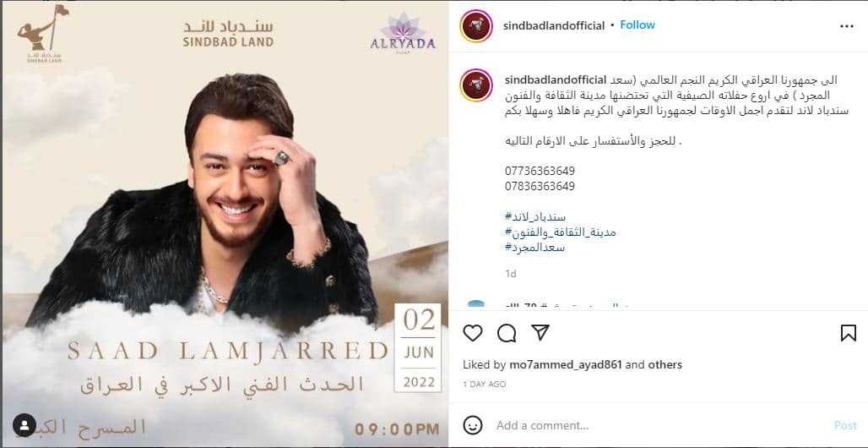This screenshot has width=868, height=448.
Task: Open the caption author's profile avatar
Action: (476, 85)
